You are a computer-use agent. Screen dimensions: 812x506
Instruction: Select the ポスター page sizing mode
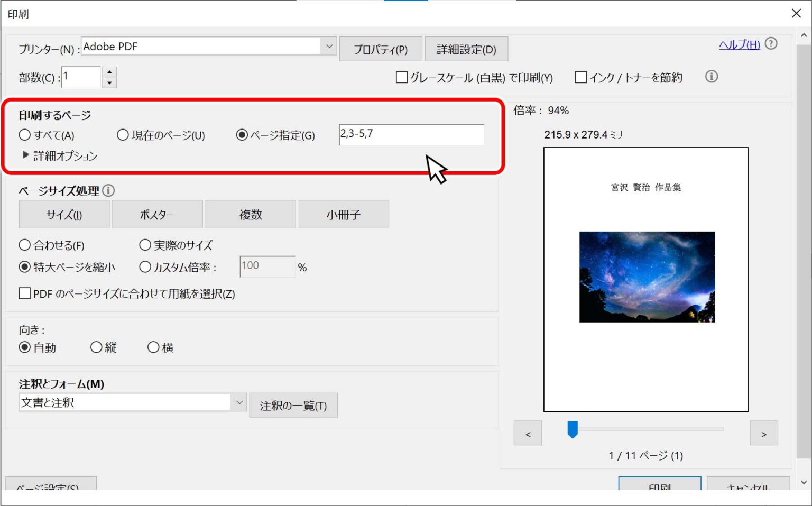coord(157,214)
